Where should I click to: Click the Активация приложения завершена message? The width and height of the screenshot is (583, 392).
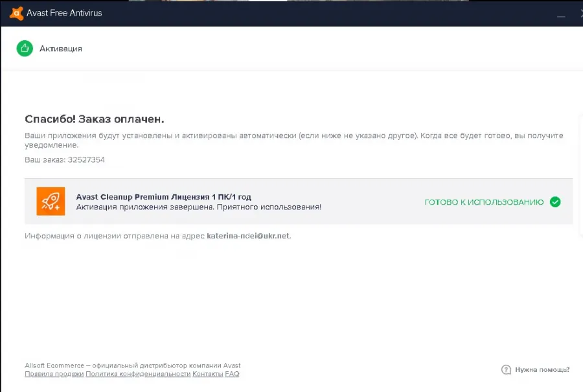coord(199,207)
